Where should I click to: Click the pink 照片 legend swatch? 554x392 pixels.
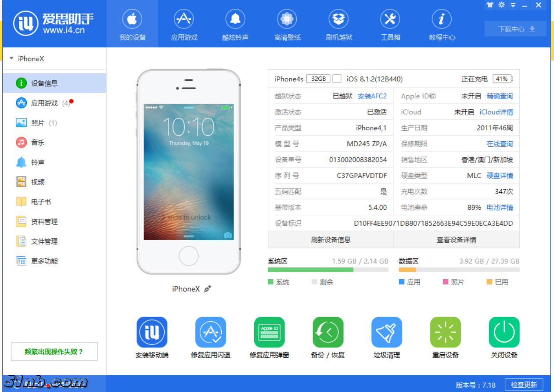click(446, 282)
